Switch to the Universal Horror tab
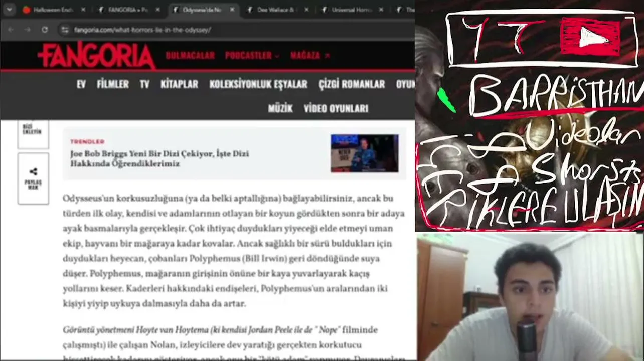The height and width of the screenshot is (361, 644). pyautogui.click(x=352, y=10)
